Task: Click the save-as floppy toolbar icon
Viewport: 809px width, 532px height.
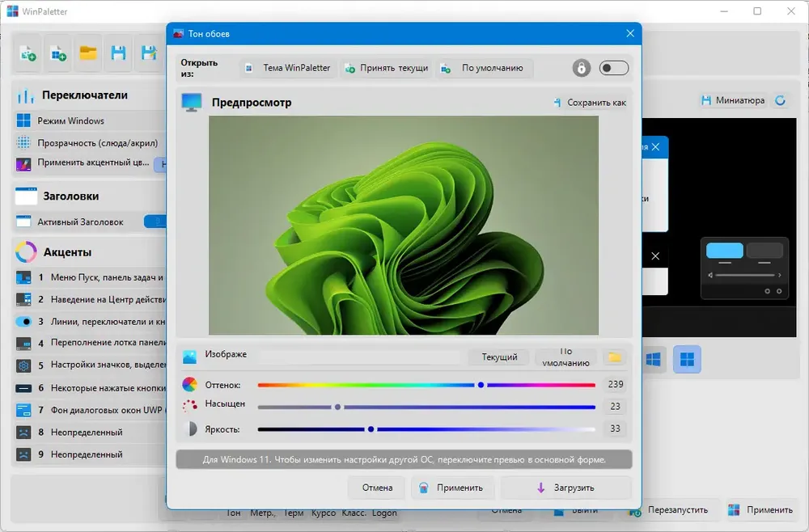Action: [x=149, y=53]
